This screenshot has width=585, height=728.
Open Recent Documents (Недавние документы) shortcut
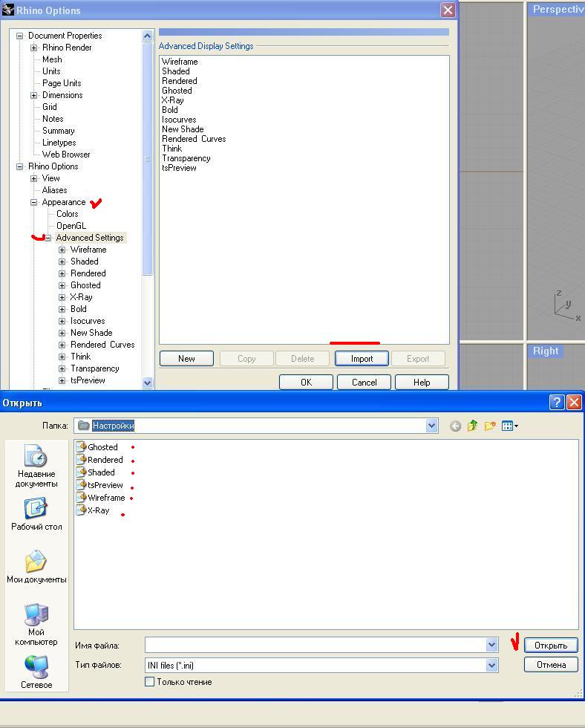click(x=36, y=466)
